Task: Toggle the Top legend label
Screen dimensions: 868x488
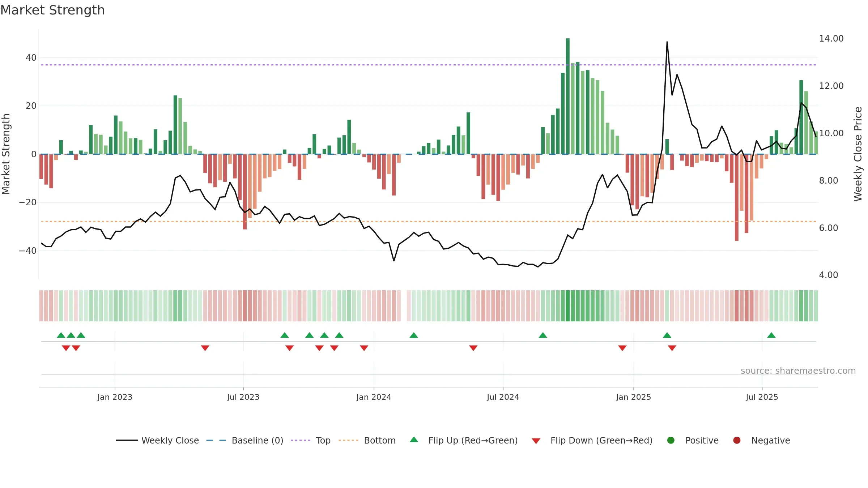Action: tap(323, 441)
